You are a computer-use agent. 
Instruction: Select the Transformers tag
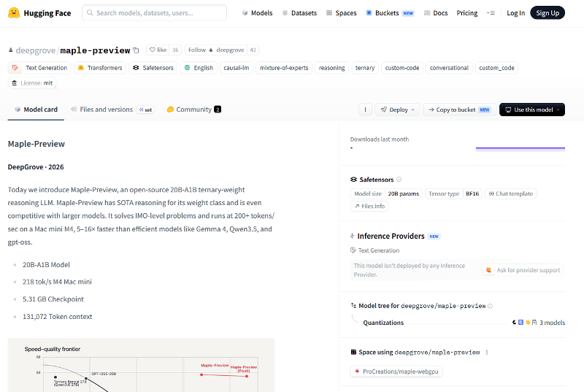(100, 68)
